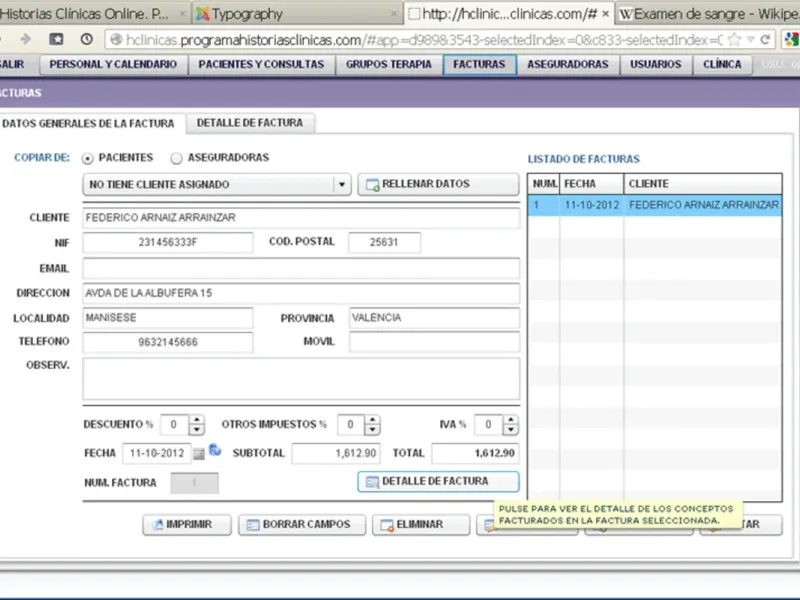Decrease IVA % with the down arrow
This screenshot has width=800, height=600.
pos(511,430)
